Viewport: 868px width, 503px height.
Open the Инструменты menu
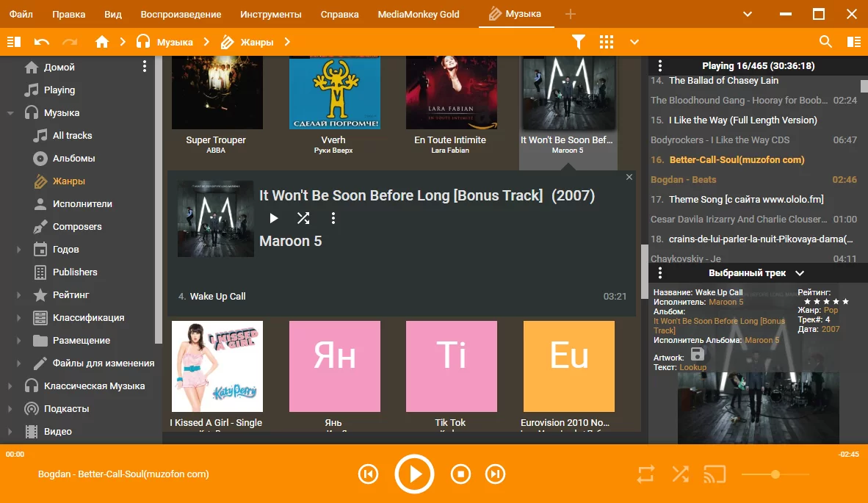click(271, 14)
